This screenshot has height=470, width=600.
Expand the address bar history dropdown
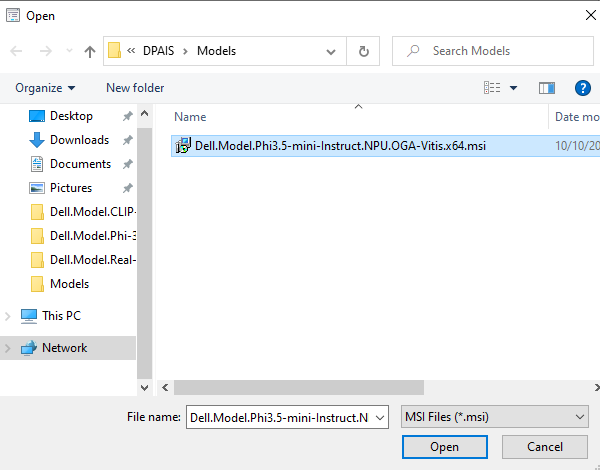coord(331,51)
